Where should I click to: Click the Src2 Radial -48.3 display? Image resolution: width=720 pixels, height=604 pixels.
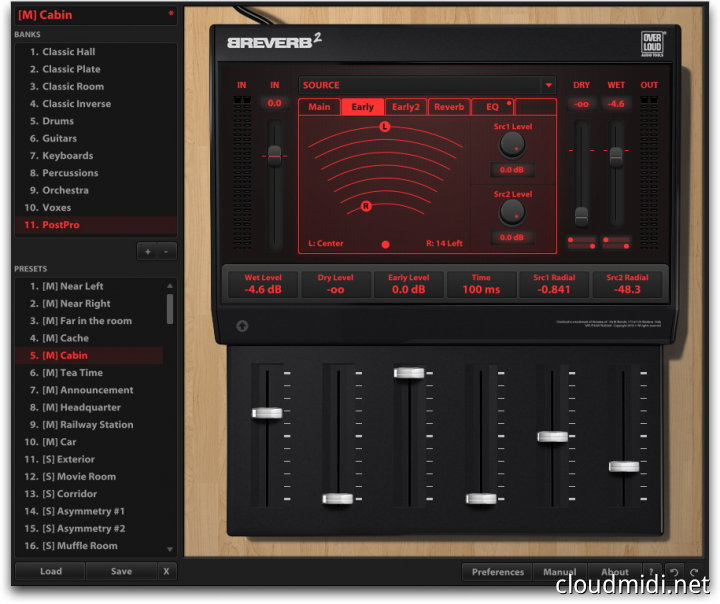click(627, 284)
